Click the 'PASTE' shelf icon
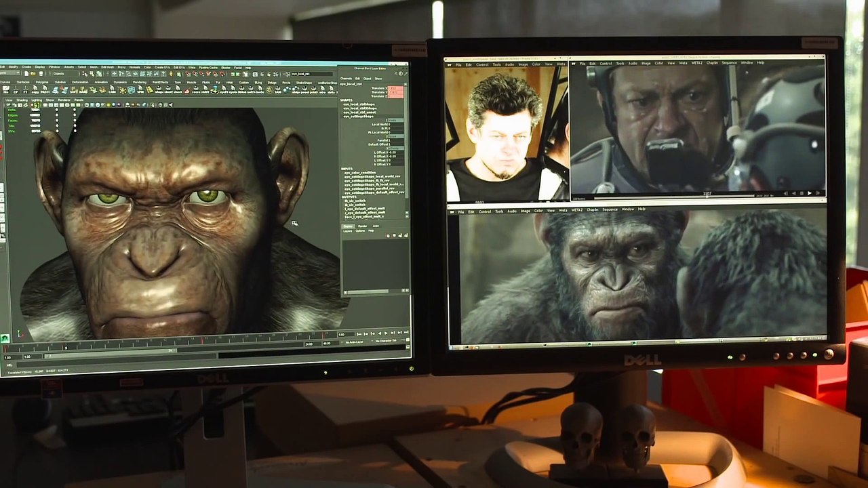 (45, 89)
